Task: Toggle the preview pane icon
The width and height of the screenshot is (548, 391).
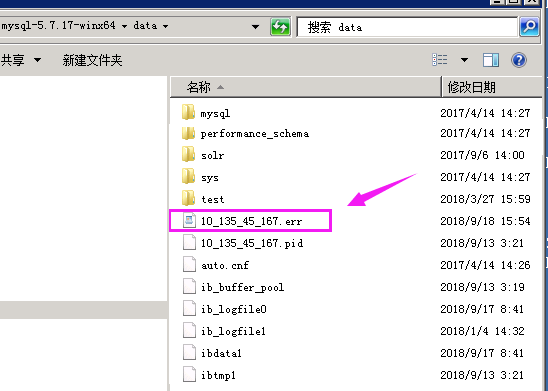Action: coord(491,60)
